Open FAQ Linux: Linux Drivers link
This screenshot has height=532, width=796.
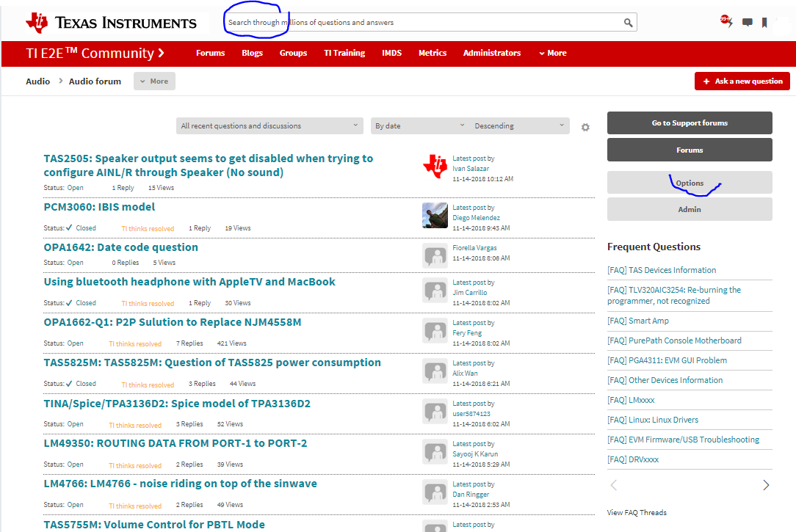coord(653,420)
